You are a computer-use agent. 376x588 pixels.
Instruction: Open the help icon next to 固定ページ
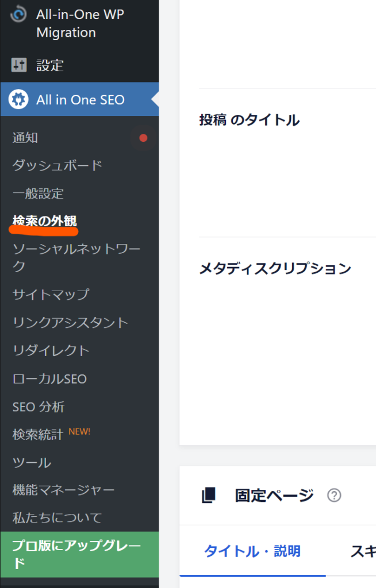tap(334, 496)
